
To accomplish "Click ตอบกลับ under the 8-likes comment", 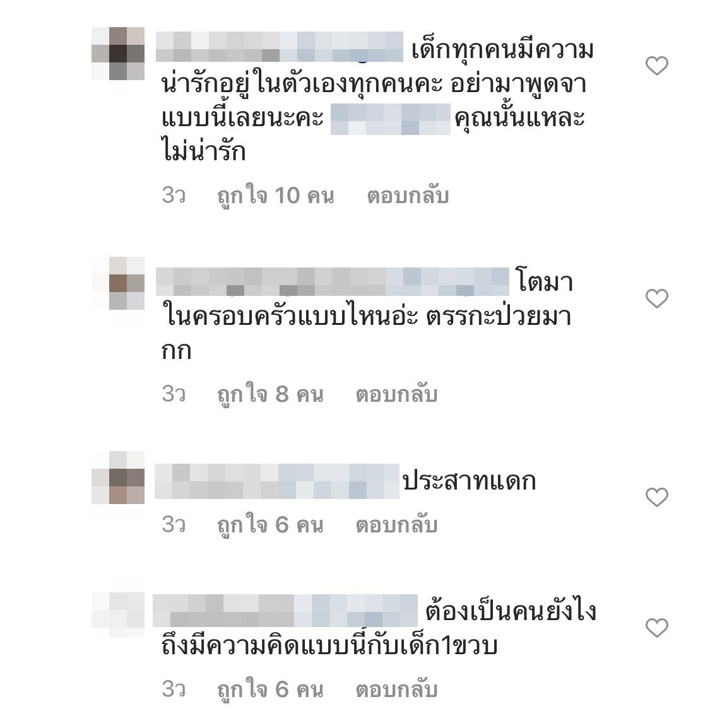I will 396,394.
